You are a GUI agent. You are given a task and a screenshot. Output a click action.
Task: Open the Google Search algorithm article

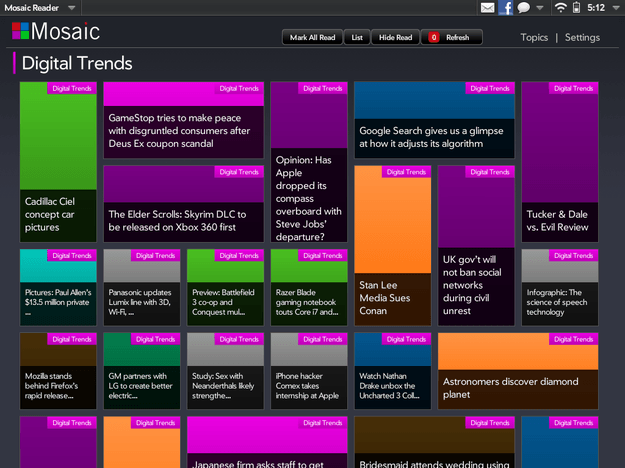(x=434, y=120)
